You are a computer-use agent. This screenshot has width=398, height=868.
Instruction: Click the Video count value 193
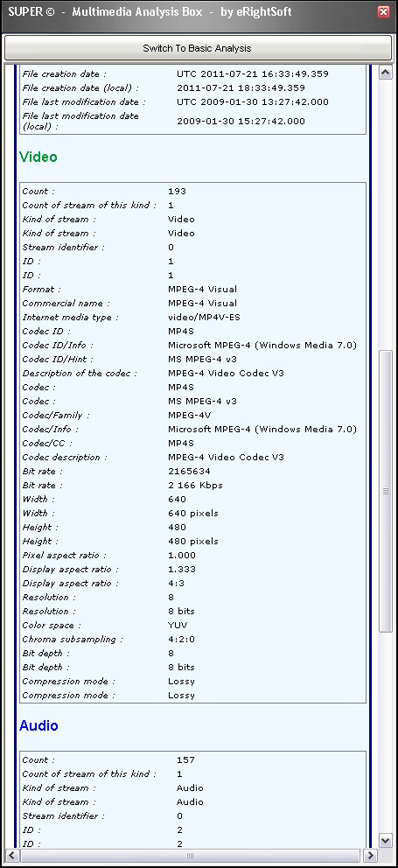(178, 192)
